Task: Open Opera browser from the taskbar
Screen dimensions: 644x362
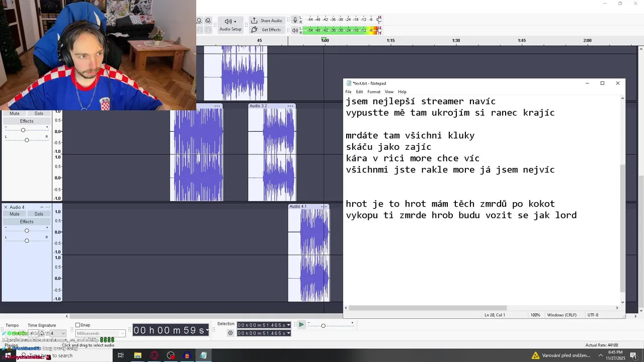Action: [154, 355]
